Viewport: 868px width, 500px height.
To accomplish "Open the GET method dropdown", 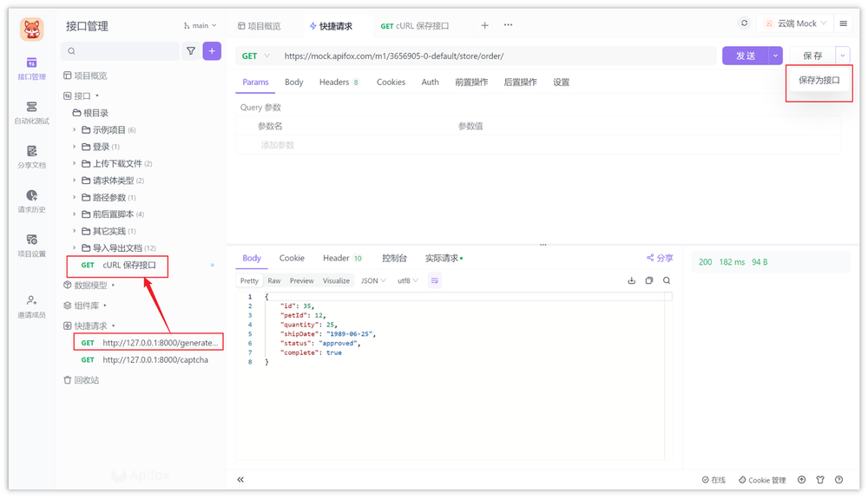I will point(255,55).
